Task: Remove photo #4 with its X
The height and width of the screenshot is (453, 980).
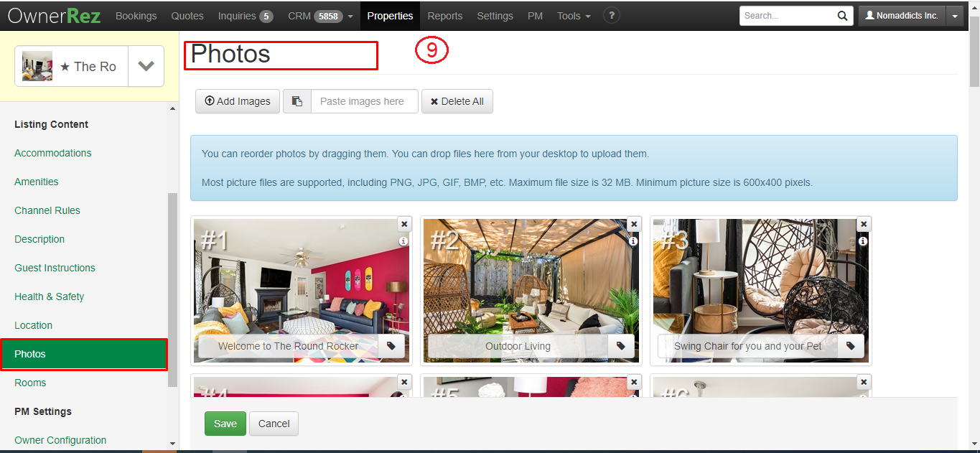Action: coord(404,382)
